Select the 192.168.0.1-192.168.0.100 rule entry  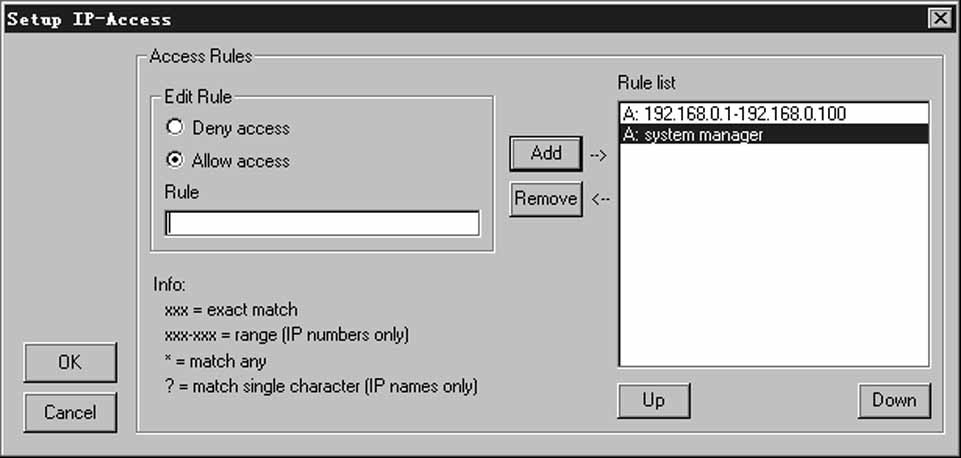point(774,114)
